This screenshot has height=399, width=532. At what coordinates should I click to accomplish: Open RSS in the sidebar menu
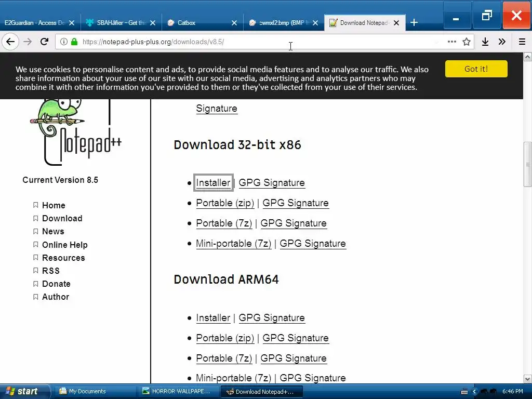[51, 271]
